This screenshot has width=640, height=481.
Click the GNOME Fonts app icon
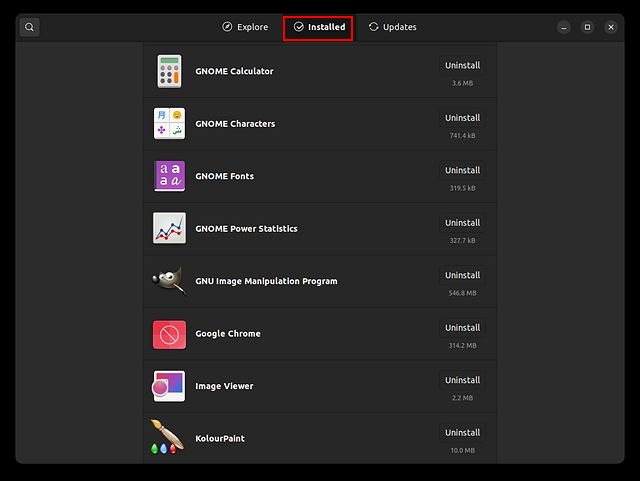tap(169, 176)
